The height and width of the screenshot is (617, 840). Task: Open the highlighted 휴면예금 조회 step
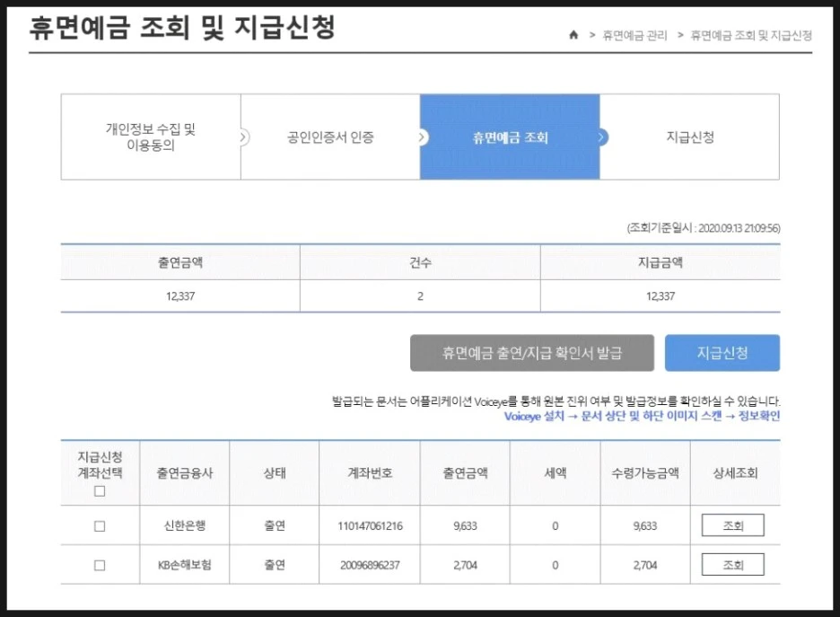(510, 136)
